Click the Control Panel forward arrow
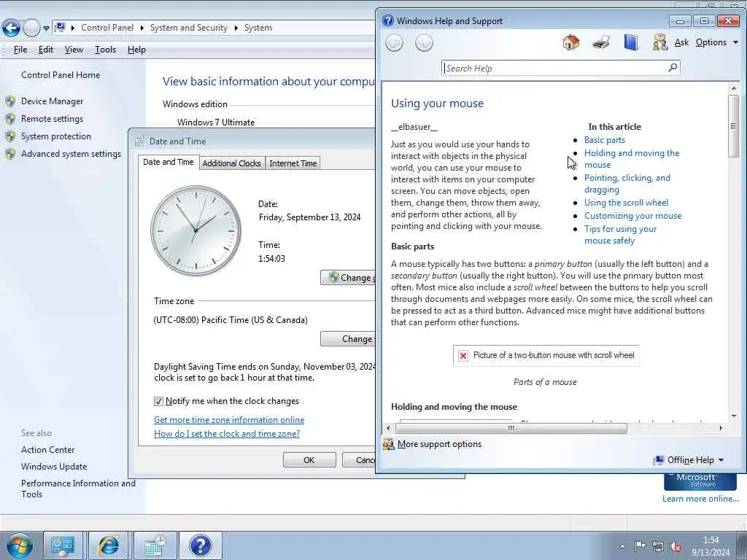The height and width of the screenshot is (560, 747). (31, 28)
